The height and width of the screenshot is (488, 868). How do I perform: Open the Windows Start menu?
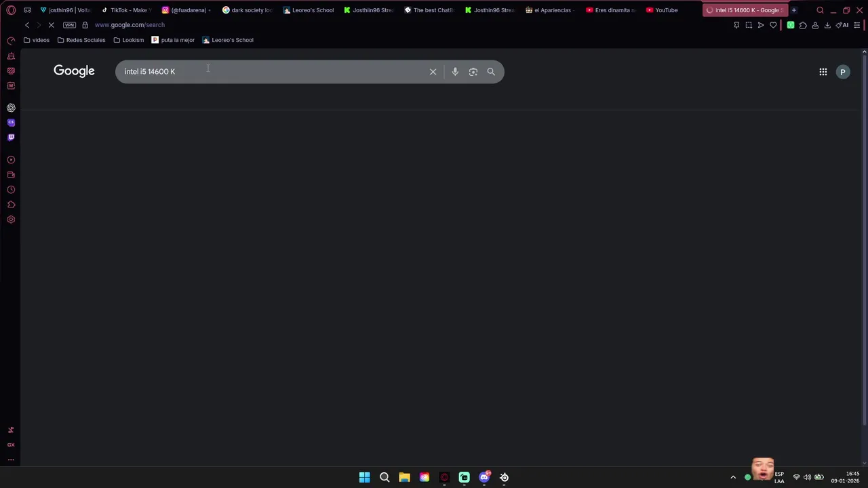pyautogui.click(x=364, y=477)
